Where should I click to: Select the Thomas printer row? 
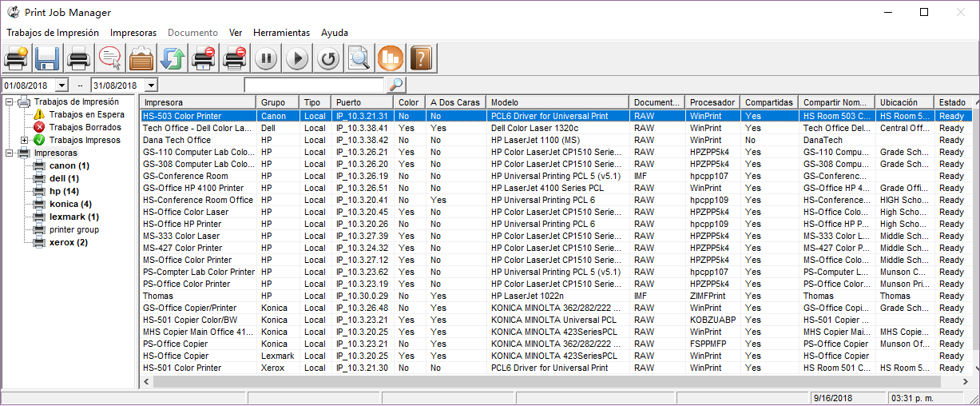click(x=557, y=296)
